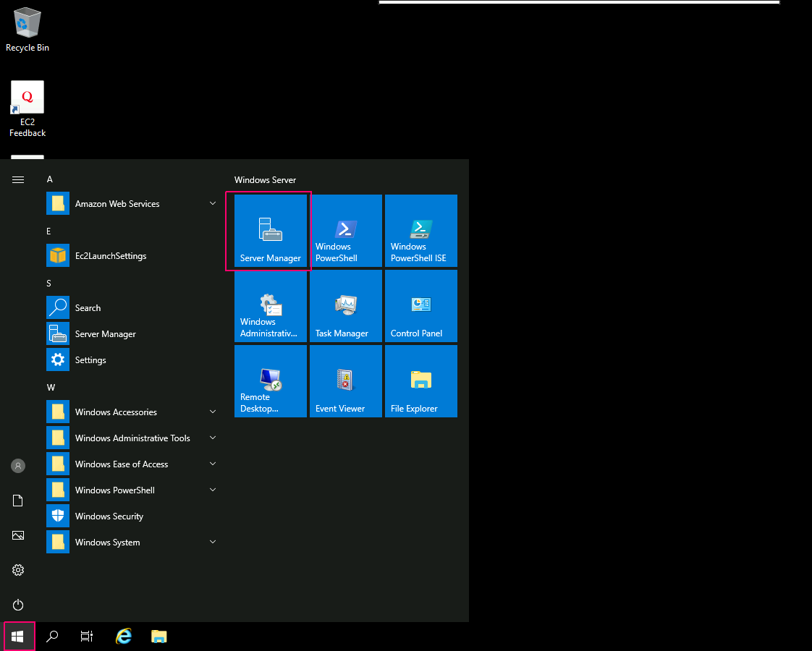Screen dimensions: 812x651
Task: Open the user account icon
Action: (18, 466)
